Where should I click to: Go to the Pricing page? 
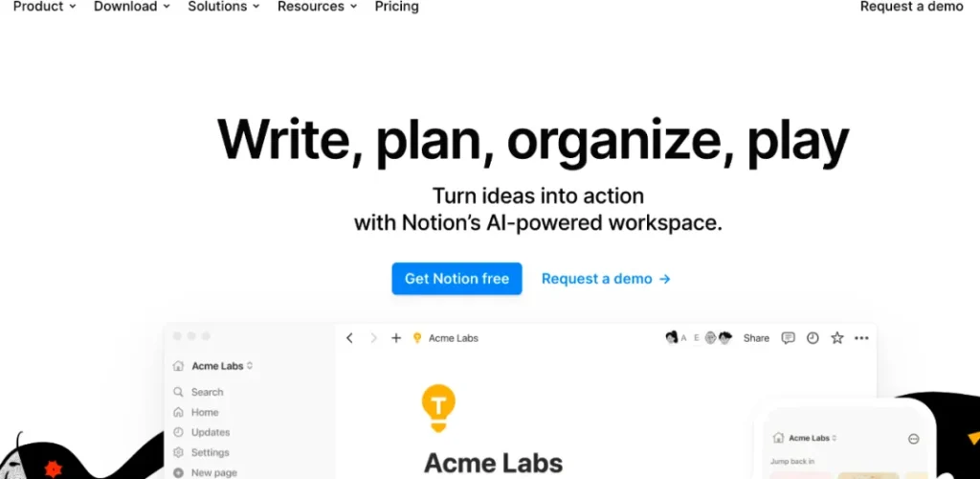tap(396, 7)
